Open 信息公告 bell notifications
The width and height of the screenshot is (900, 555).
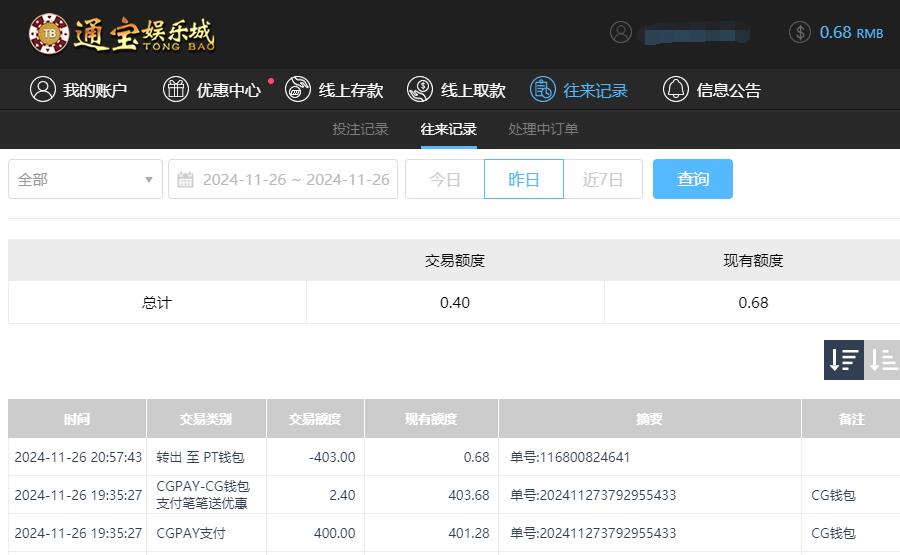[676, 90]
